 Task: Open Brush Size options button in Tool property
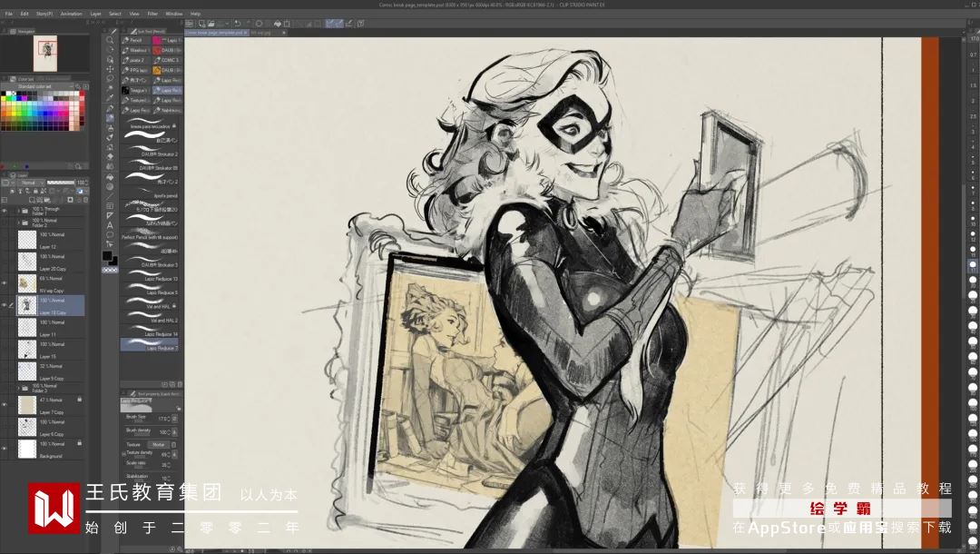[x=175, y=419]
